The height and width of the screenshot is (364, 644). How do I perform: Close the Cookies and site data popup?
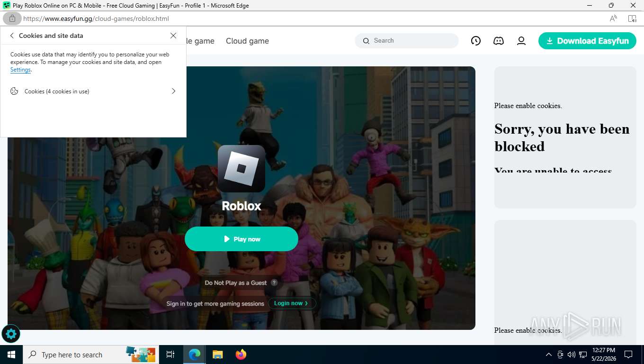[173, 36]
